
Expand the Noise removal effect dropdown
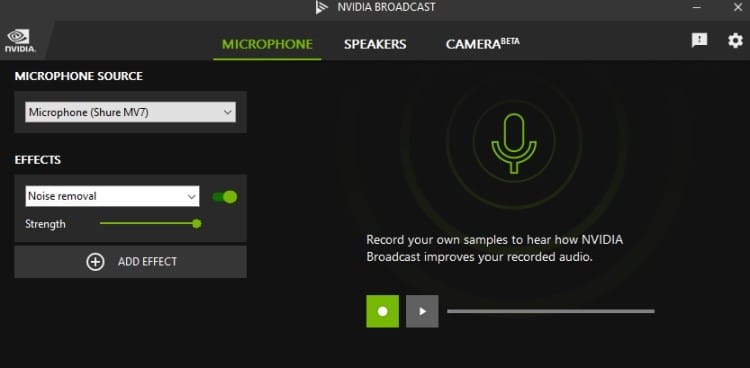point(112,196)
